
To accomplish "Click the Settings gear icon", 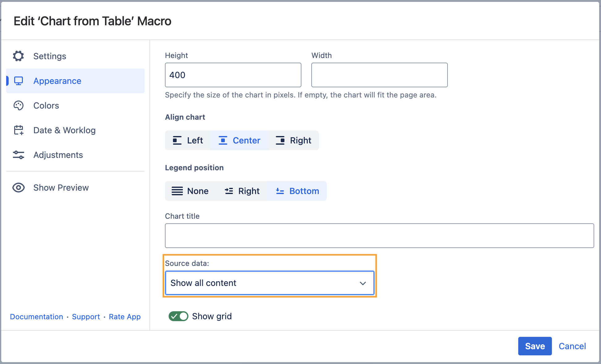I will (x=19, y=56).
